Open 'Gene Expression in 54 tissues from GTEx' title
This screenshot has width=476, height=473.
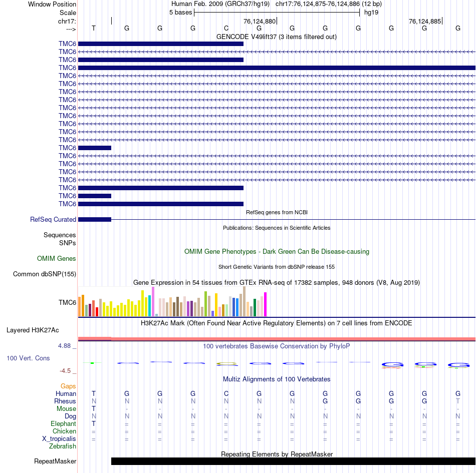(x=277, y=283)
